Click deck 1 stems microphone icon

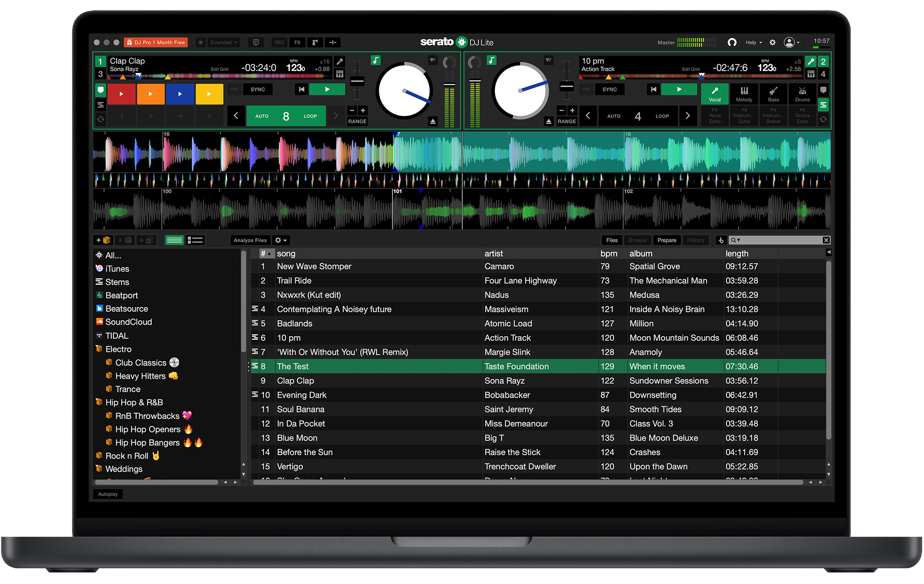[x=340, y=61]
